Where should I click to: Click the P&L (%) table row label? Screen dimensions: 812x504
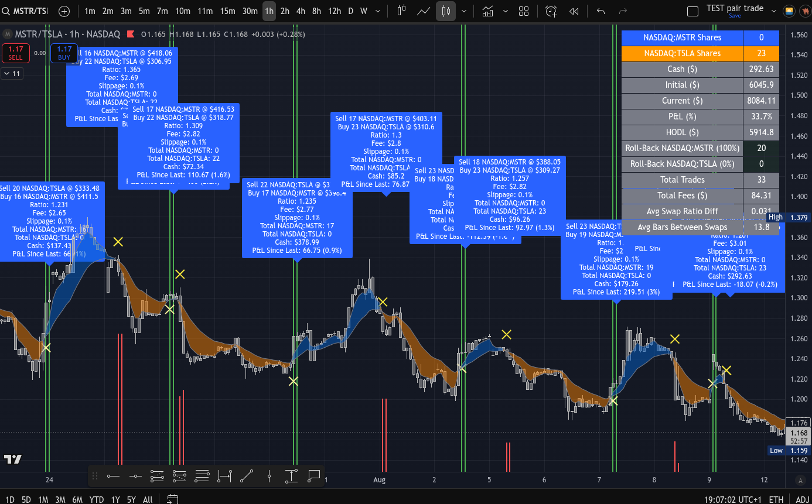pyautogui.click(x=682, y=116)
